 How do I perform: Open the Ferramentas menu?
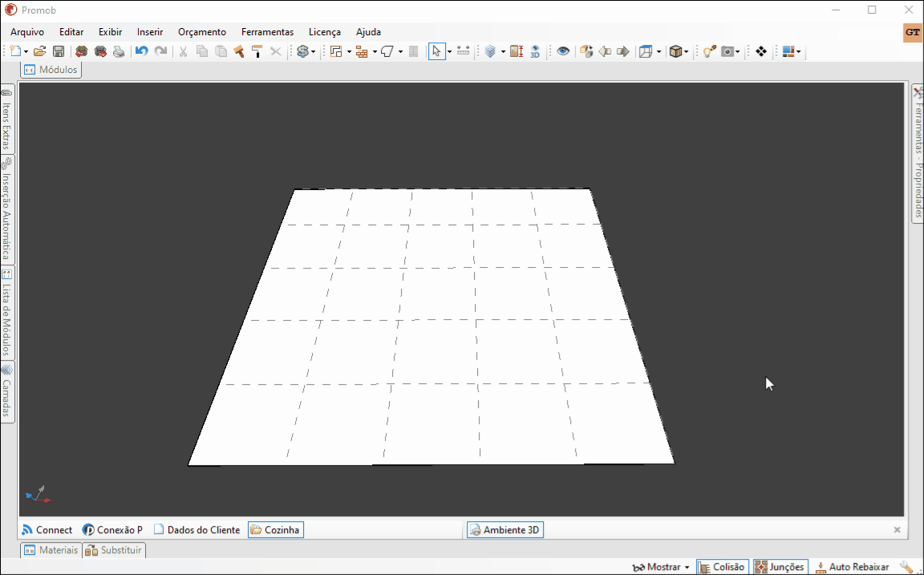[x=268, y=32]
